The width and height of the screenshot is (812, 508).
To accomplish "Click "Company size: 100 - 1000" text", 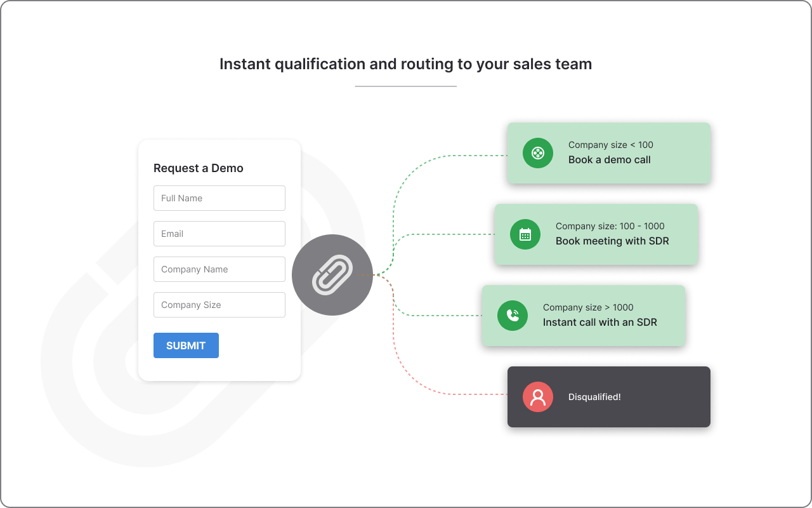I will point(610,226).
